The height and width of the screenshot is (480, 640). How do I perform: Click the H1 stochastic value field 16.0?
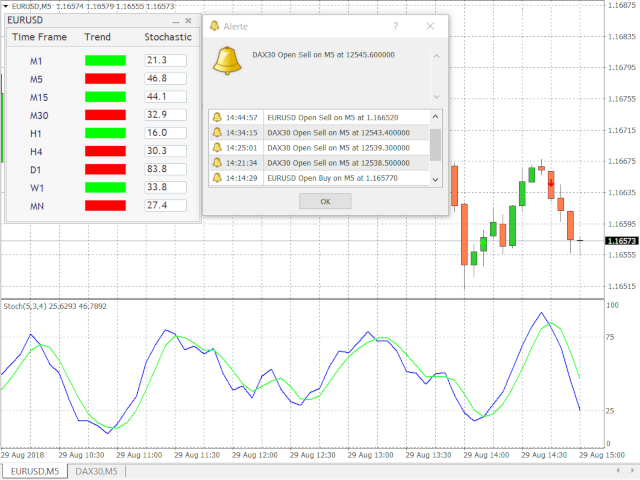(165, 133)
